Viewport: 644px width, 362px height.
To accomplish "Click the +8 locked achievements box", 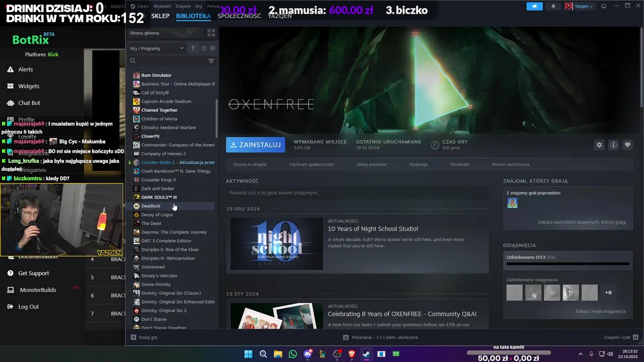I will click(x=608, y=293).
